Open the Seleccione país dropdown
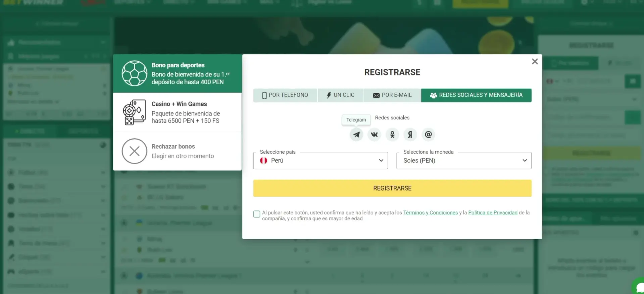Viewport: 644px width, 294px height. click(x=320, y=160)
